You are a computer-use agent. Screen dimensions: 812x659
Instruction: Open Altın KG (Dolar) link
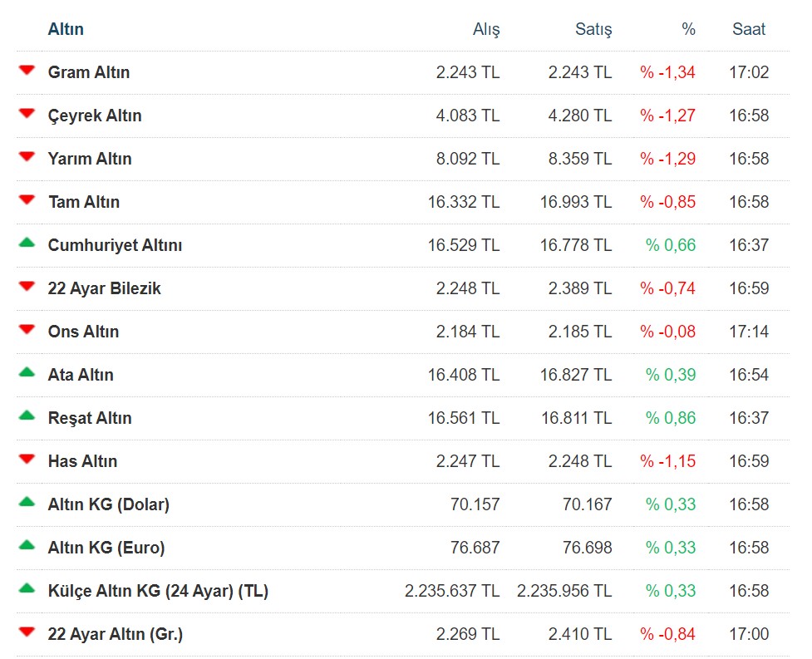point(109,504)
